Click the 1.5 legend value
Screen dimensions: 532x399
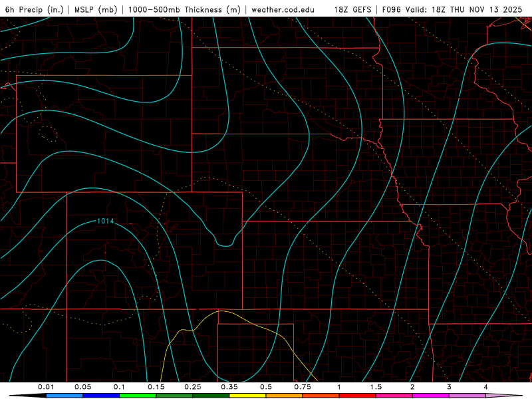pos(376,387)
